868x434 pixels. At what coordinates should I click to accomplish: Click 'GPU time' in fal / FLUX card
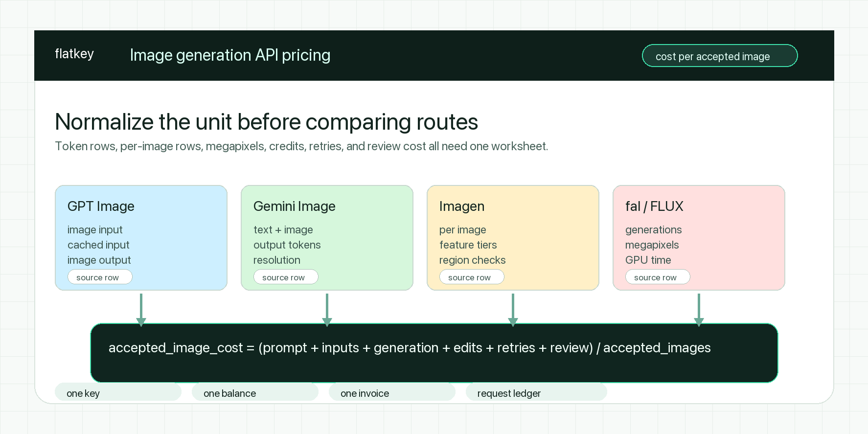[x=648, y=260]
